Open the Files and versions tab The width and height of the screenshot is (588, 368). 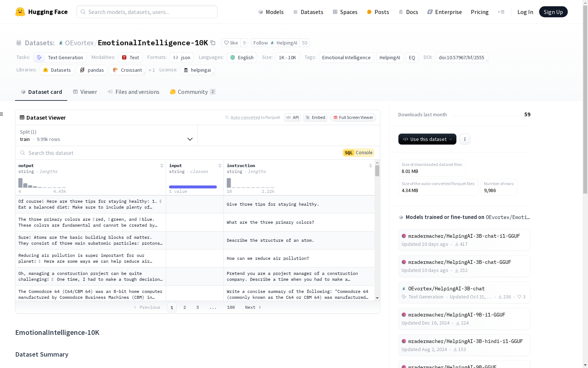tap(133, 92)
